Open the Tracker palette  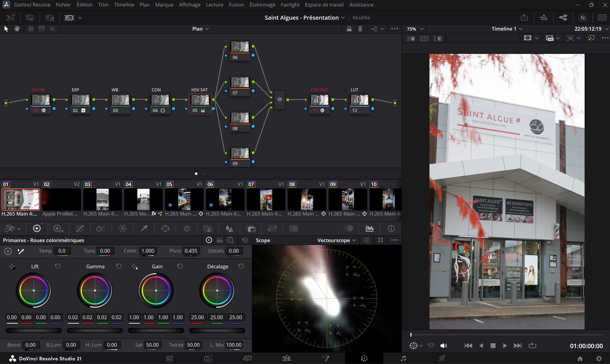[x=187, y=229]
